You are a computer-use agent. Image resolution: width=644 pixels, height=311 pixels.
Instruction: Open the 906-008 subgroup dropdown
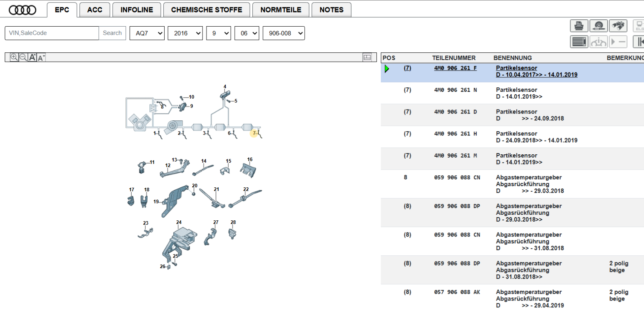(x=284, y=33)
